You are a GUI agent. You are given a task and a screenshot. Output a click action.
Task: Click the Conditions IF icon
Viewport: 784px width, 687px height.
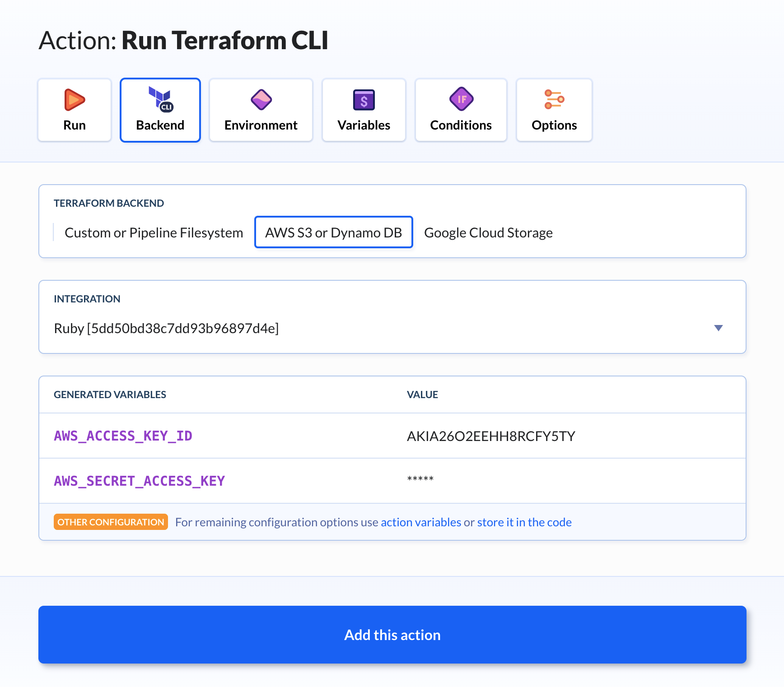[x=461, y=99]
